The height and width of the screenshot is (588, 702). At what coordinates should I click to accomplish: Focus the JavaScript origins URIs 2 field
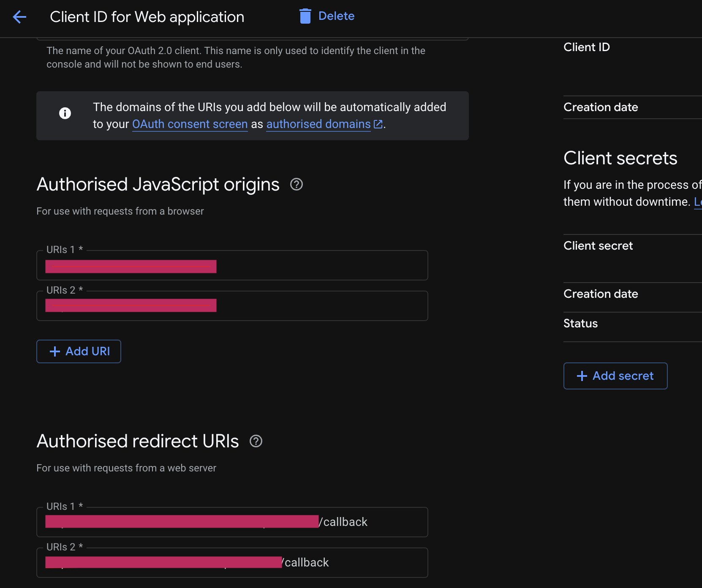pyautogui.click(x=232, y=306)
